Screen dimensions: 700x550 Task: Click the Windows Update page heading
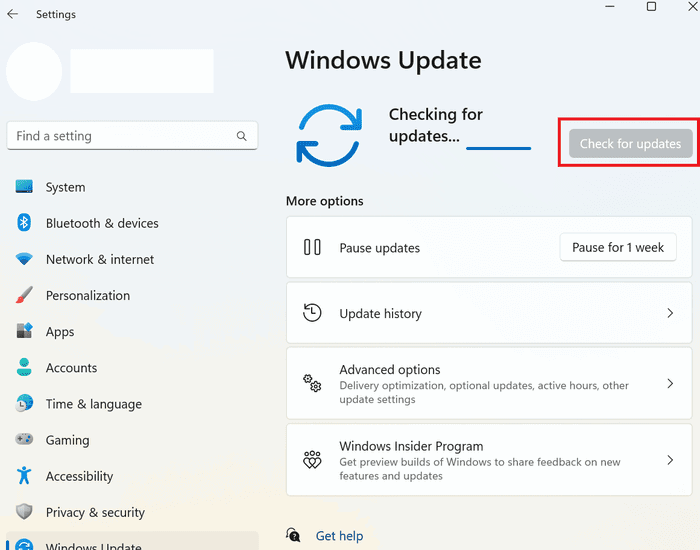(x=383, y=60)
